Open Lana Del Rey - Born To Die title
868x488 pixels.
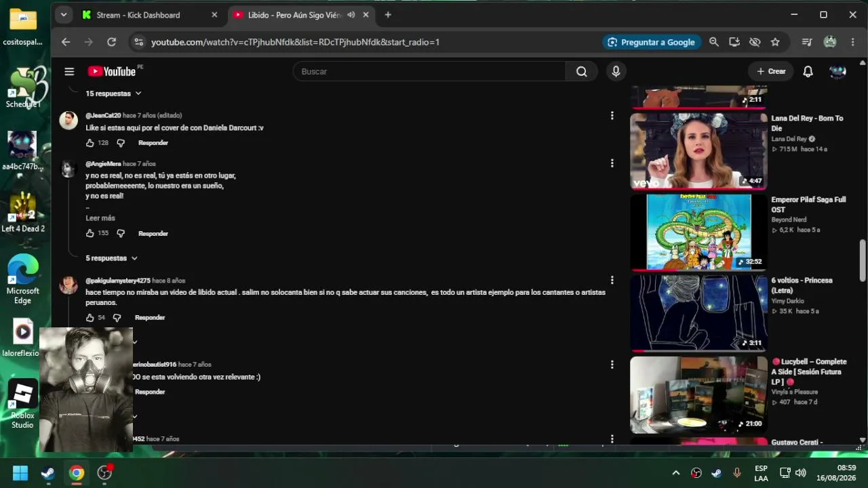point(807,123)
